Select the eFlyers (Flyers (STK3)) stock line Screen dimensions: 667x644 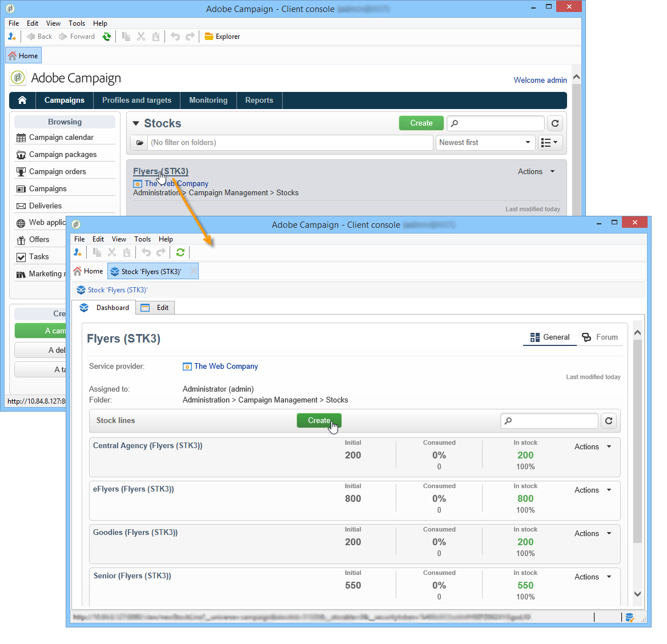pyautogui.click(x=133, y=489)
